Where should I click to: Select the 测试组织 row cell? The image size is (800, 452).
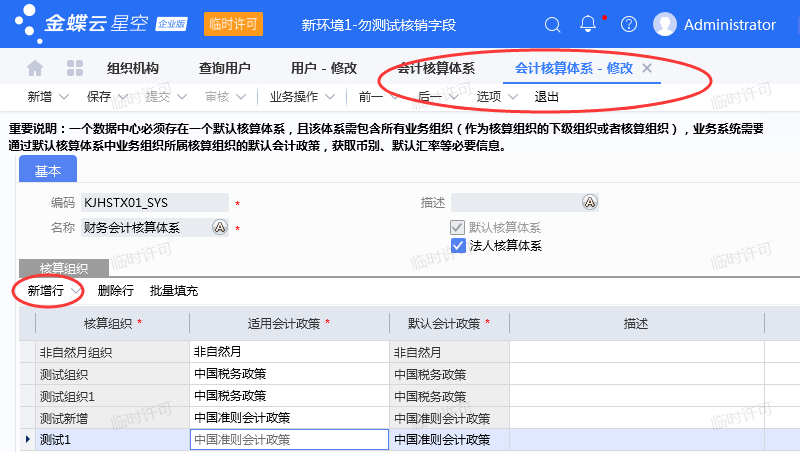113,374
